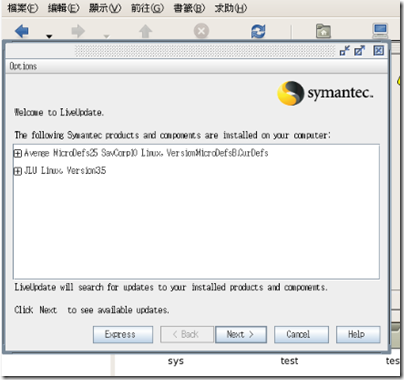Image resolution: width=404 pixels, height=380 pixels.
Task: Open the Forward history dropdown arrow
Action: pyautogui.click(x=106, y=36)
